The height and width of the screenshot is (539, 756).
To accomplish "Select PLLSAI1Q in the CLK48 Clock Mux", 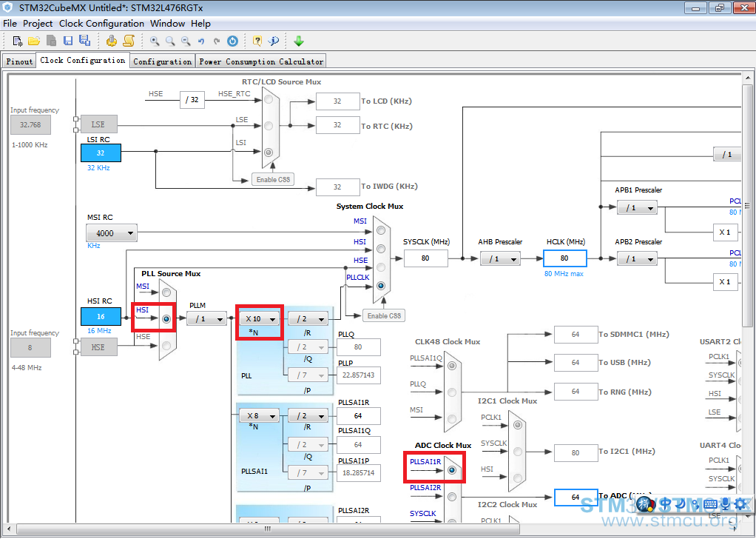I will tap(452, 366).
